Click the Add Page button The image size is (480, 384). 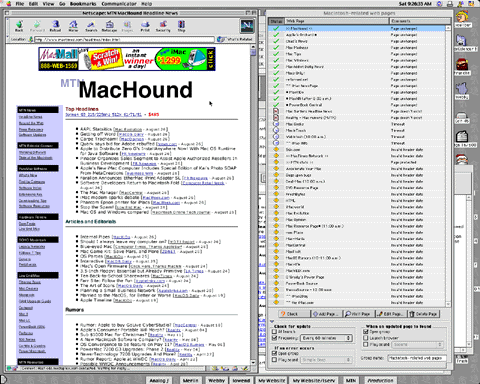326,314
